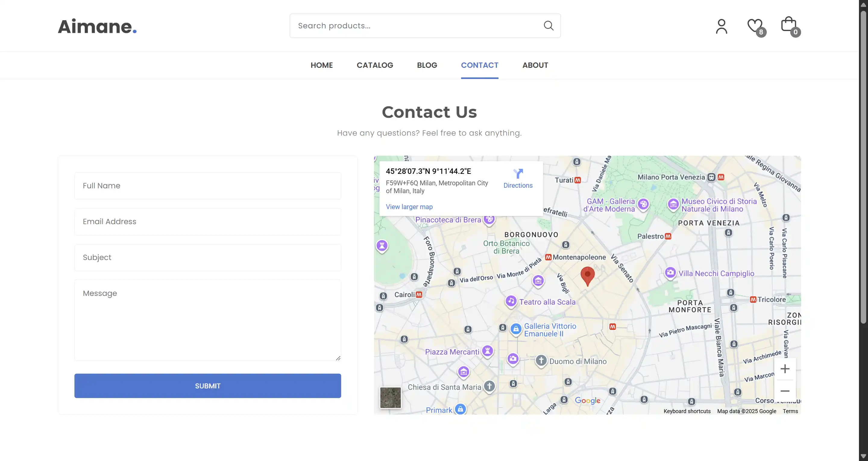
Task: Click the search magnifier icon
Action: (x=548, y=26)
